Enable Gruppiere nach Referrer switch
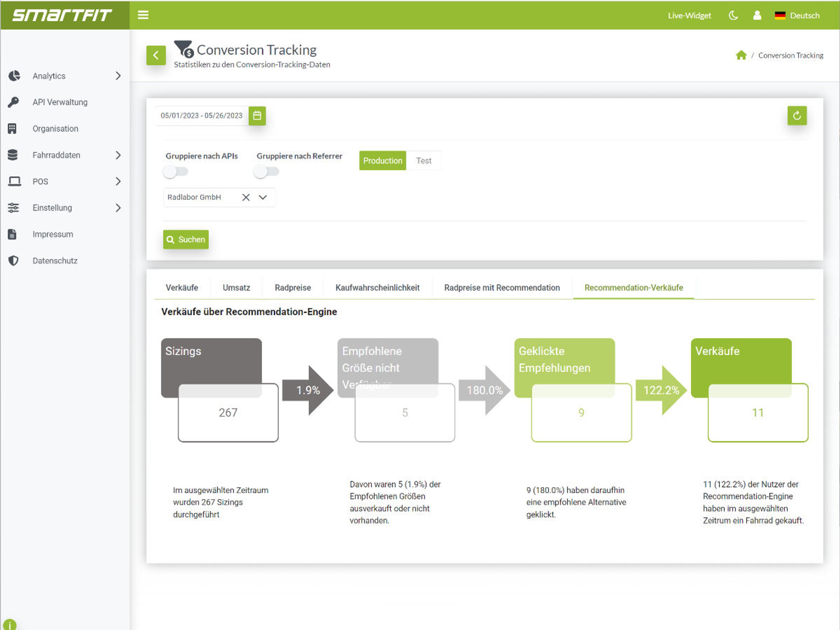 (x=266, y=172)
